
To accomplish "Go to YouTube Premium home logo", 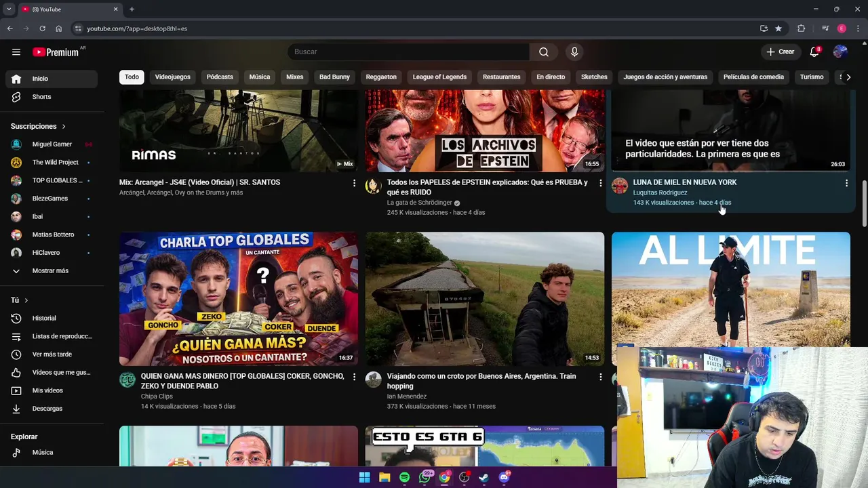I will pos(56,52).
